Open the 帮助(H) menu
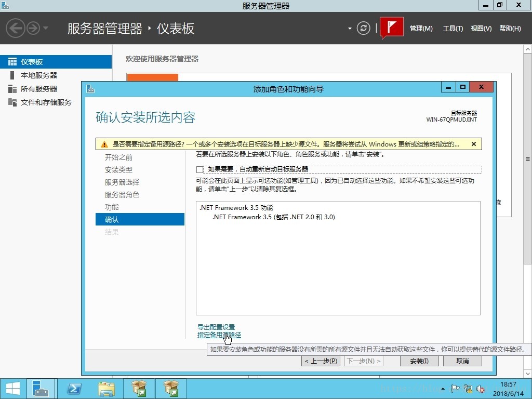The image size is (532, 399). [510, 29]
